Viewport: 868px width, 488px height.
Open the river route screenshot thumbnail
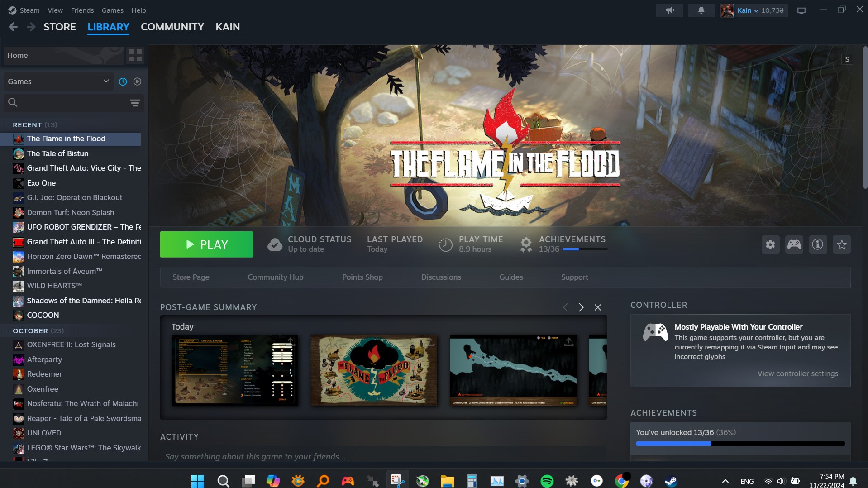tap(513, 370)
